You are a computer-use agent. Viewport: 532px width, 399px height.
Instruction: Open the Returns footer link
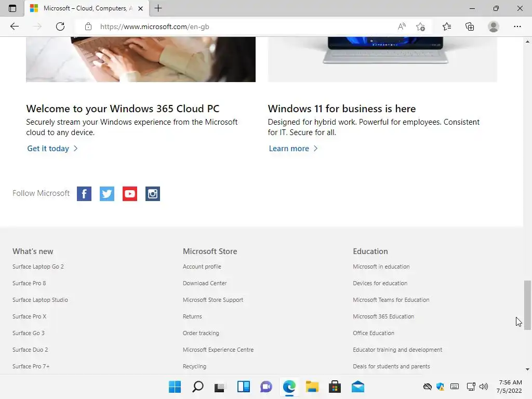[x=192, y=316]
